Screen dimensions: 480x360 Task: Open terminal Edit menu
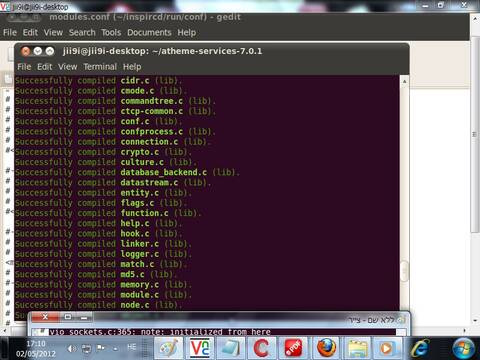(x=45, y=67)
